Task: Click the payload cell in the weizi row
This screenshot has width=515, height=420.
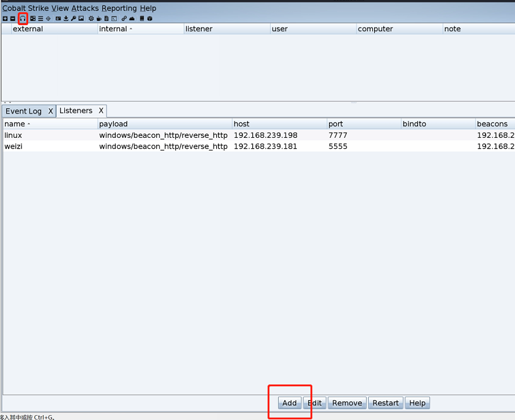Action: pos(164,146)
